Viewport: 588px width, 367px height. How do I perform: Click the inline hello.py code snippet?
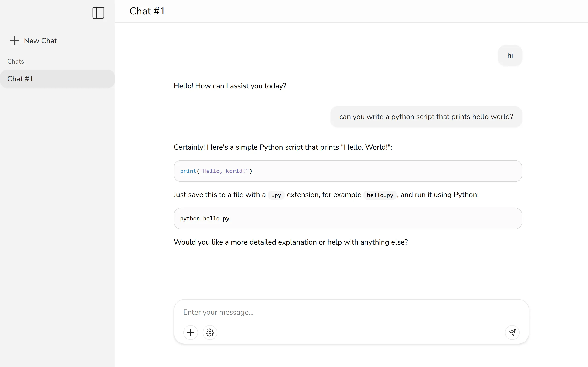pos(380,195)
